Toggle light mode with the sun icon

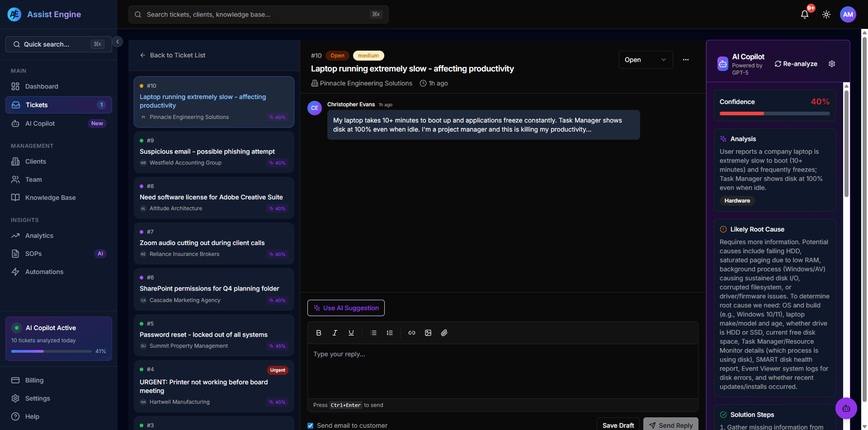[x=826, y=14]
